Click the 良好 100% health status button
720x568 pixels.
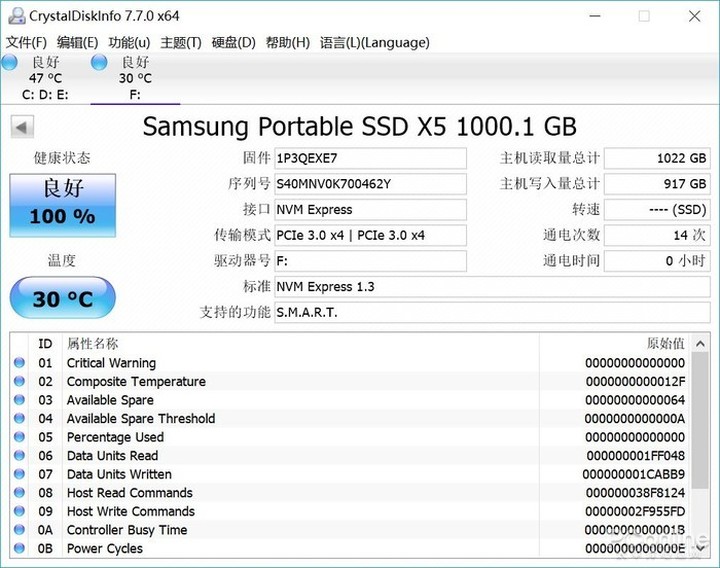(x=62, y=203)
